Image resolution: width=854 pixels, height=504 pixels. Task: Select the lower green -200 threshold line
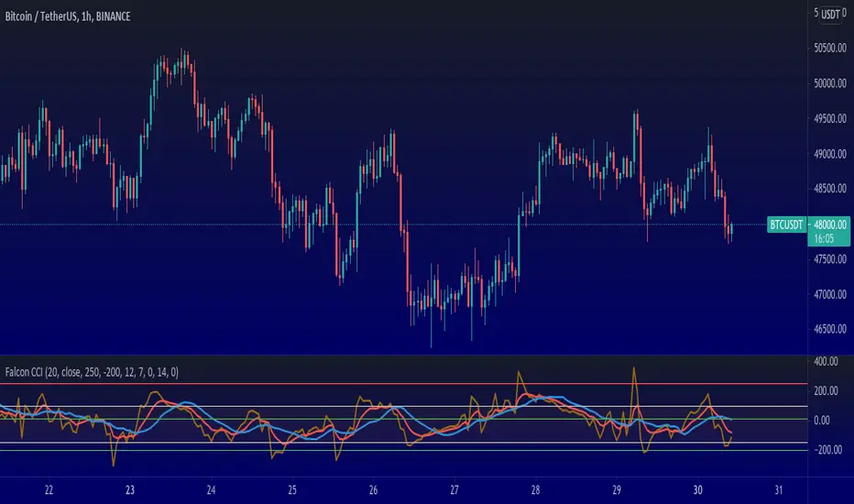(x=403, y=450)
